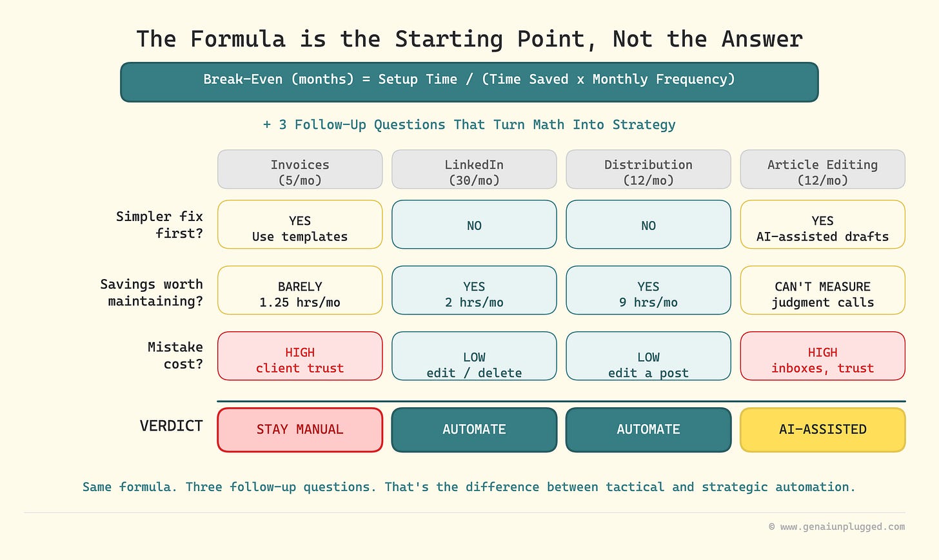This screenshot has height=560, width=939.
Task: Click the 'HIGH inboxes, trust' cell
Action: [x=822, y=356]
